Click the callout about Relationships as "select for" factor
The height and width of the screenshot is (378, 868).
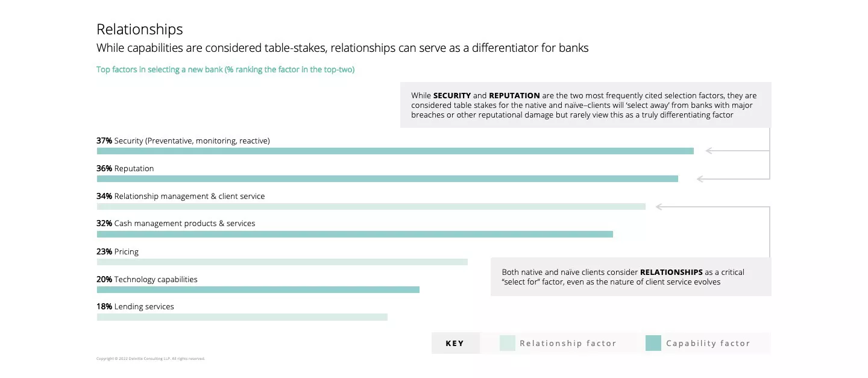(x=630, y=277)
